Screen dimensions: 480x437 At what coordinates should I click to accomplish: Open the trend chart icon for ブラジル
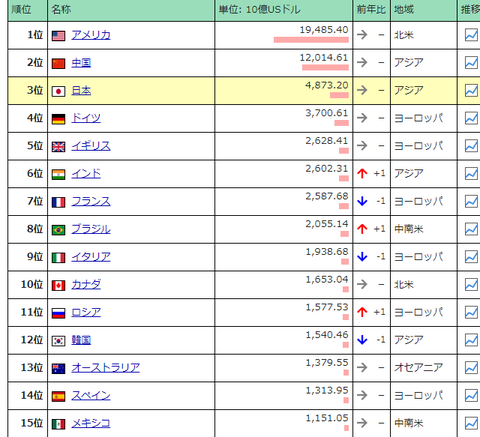471,229
